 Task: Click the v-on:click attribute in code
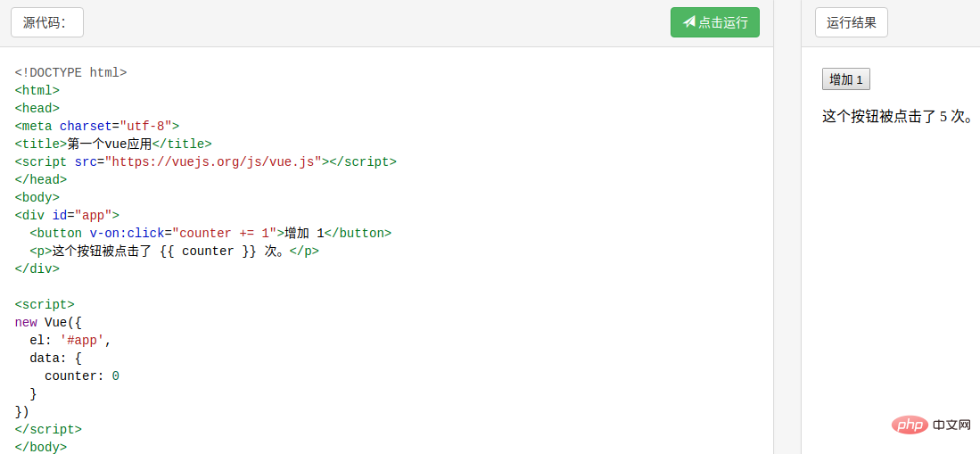pyautogui.click(x=127, y=233)
